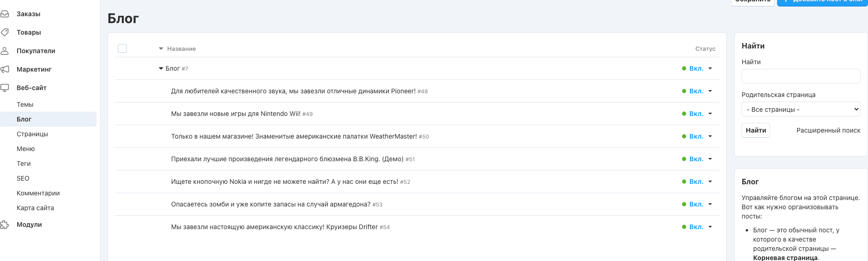The width and height of the screenshot is (868, 261).
Task: Click Вкл. status label of post #50
Action: tap(696, 136)
